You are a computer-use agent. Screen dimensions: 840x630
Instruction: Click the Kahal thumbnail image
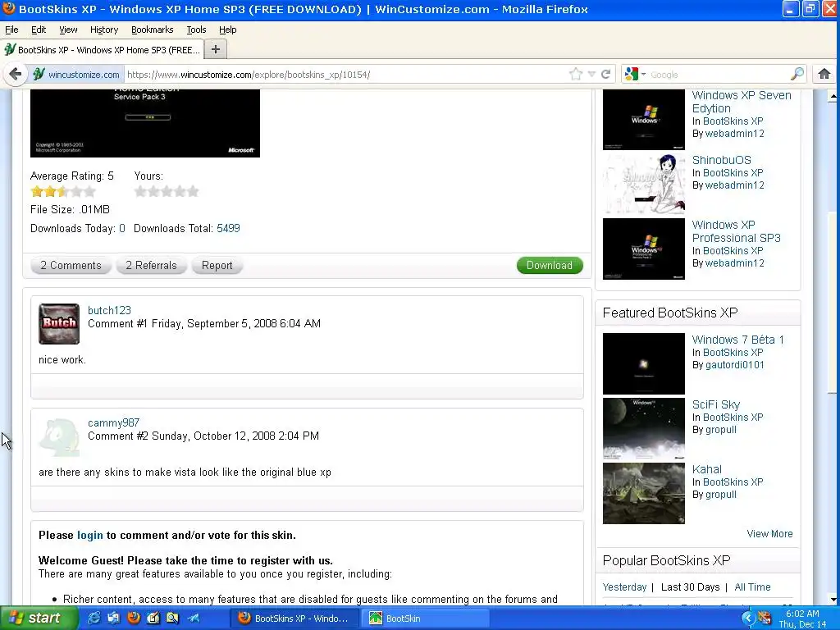tap(643, 493)
